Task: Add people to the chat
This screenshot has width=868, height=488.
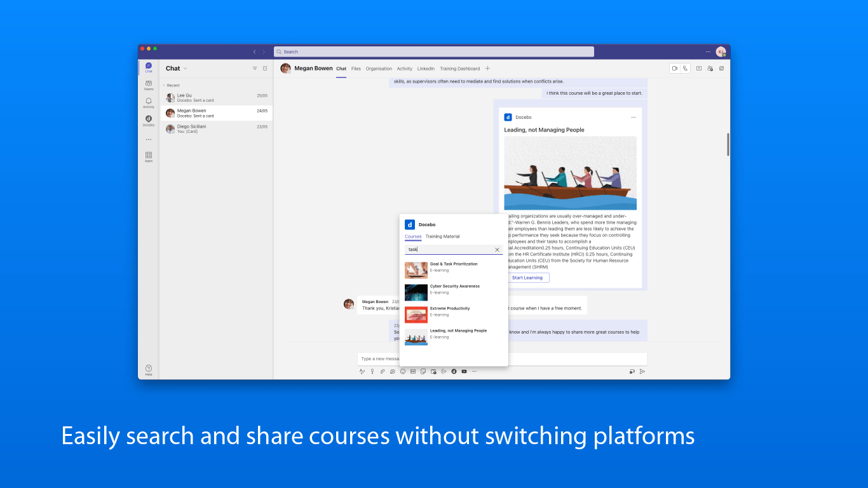Action: click(710, 68)
